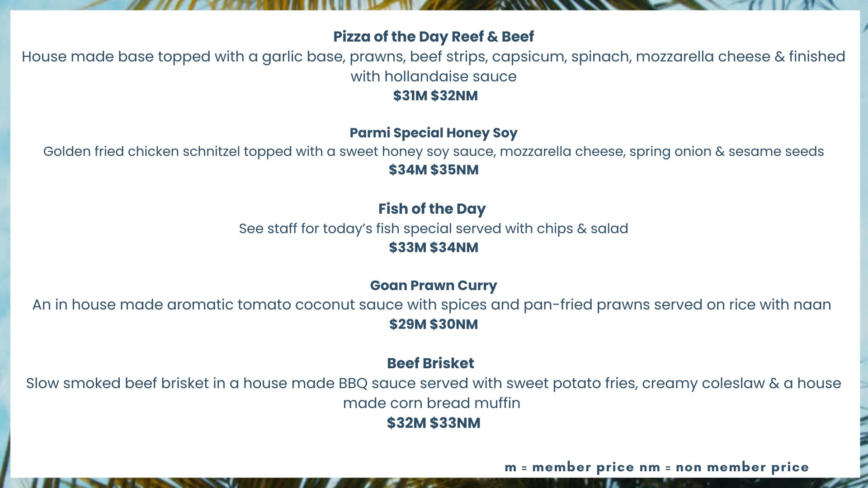Select the House made base pizza description
Screen dimensions: 868x488
tap(434, 57)
